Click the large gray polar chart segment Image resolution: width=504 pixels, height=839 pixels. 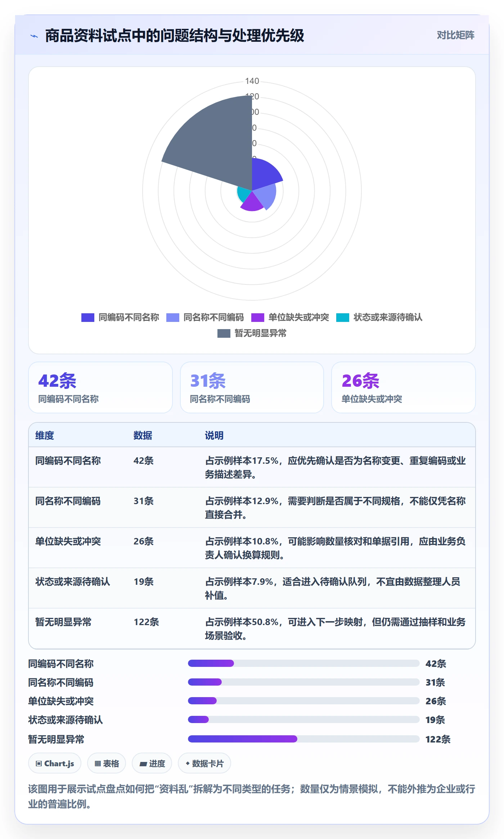click(x=216, y=144)
